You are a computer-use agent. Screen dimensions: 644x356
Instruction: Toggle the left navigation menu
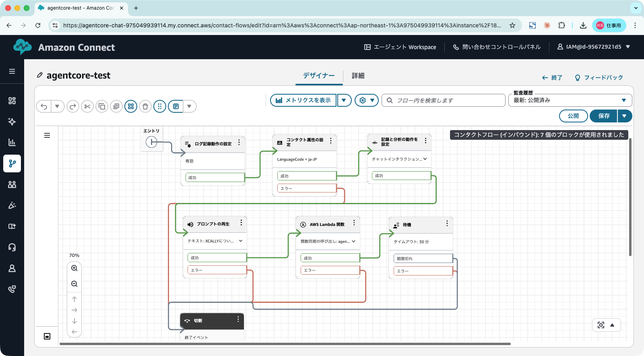click(12, 71)
